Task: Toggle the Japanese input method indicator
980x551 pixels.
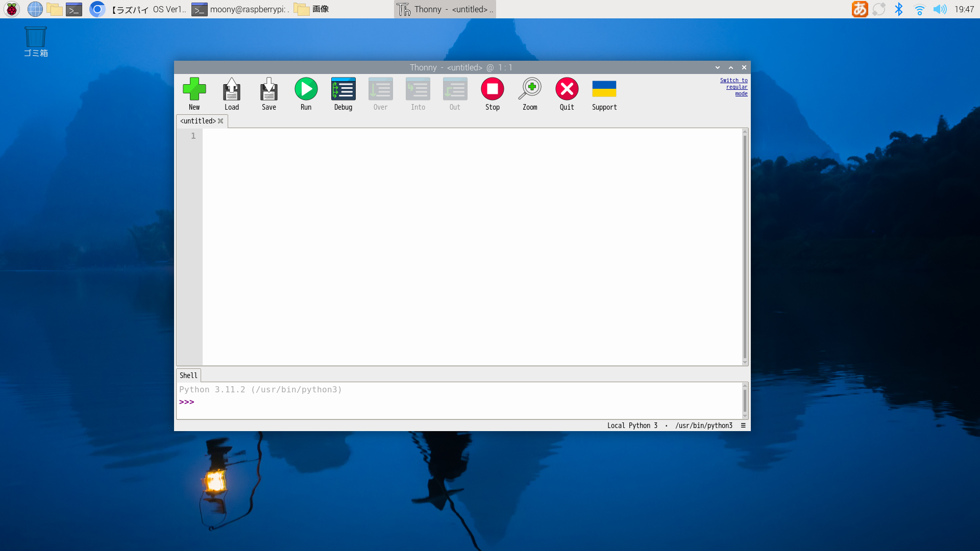Action: [x=860, y=9]
